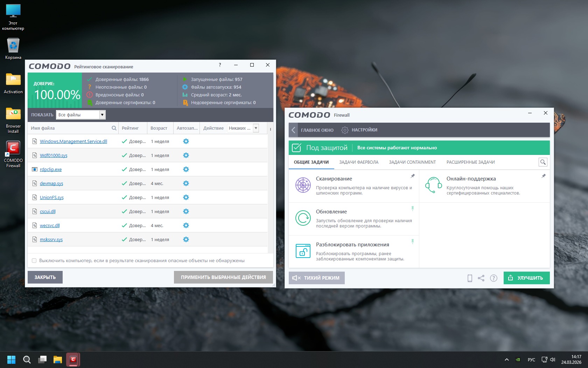Click the Update circular arrow icon

coord(303,218)
